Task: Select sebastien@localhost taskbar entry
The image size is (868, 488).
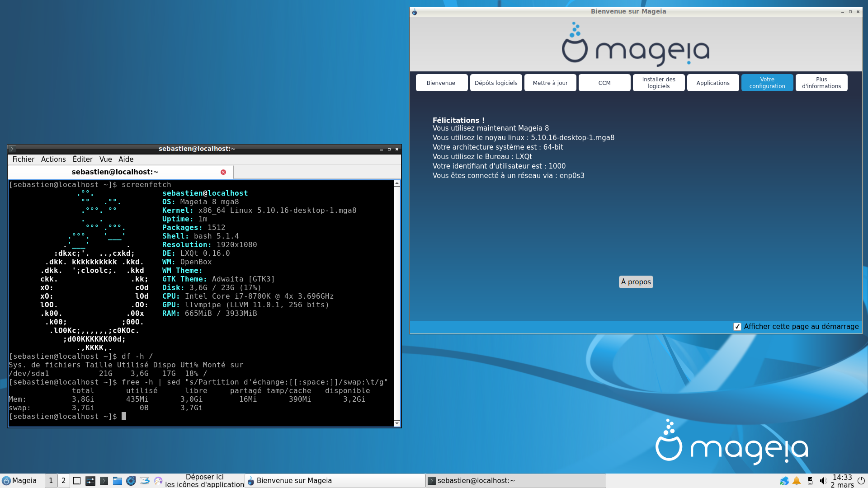Action: pos(516,481)
